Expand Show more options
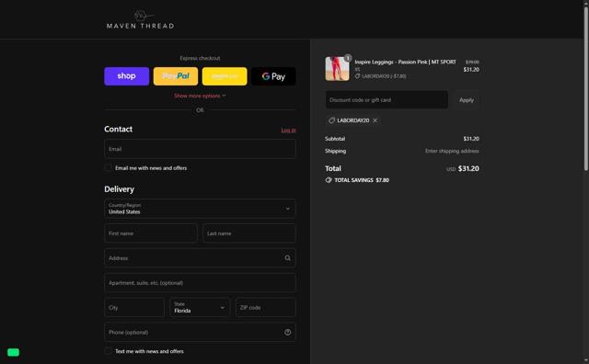 pos(200,96)
